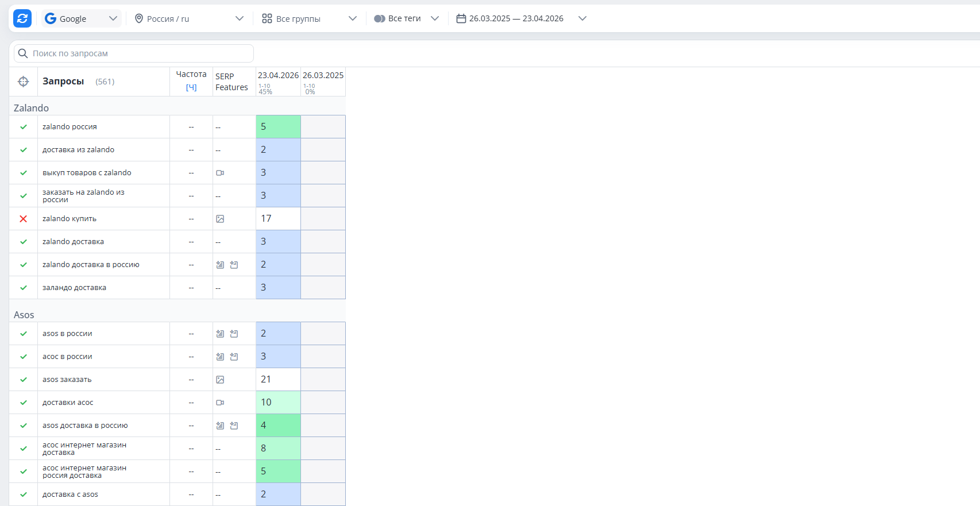Screen dimensions: 980x506
Task: Click position 8 cell for асос интернет магазин доставка
Action: (278, 449)
